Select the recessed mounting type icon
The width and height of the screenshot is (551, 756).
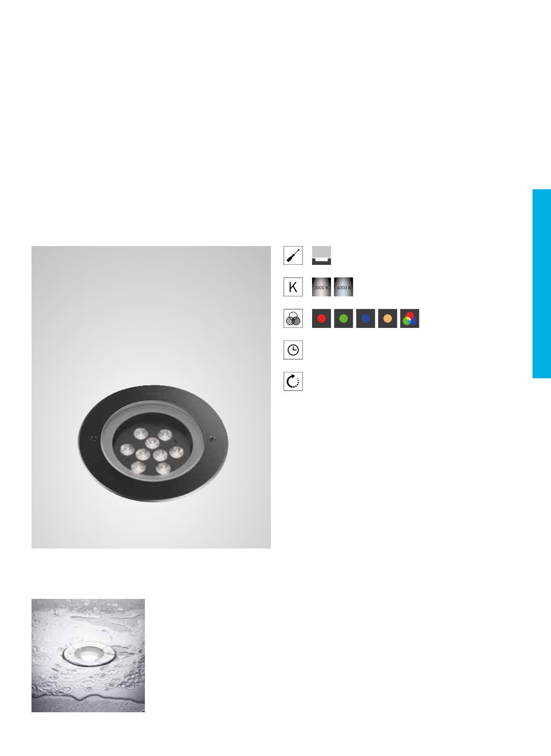[321, 255]
